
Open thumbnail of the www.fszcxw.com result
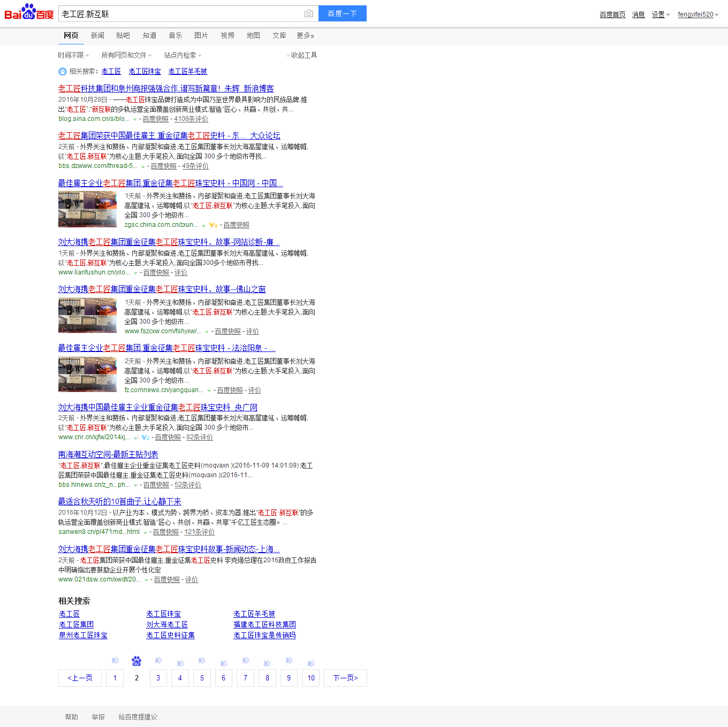click(x=87, y=316)
